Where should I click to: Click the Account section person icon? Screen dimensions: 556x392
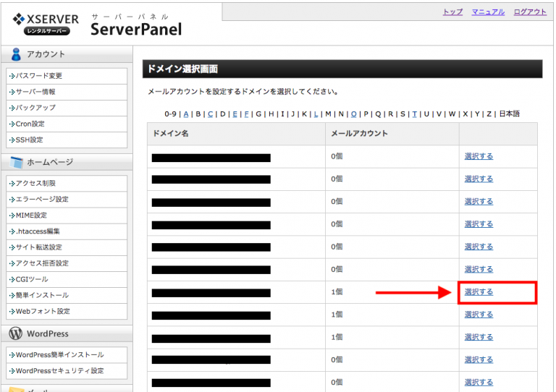point(16,54)
